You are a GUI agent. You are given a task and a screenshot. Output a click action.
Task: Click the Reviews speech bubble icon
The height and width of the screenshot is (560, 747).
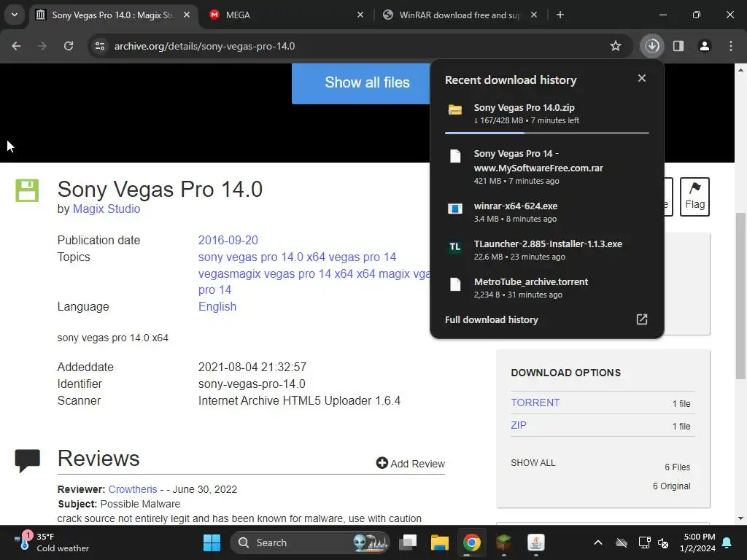(x=27, y=461)
